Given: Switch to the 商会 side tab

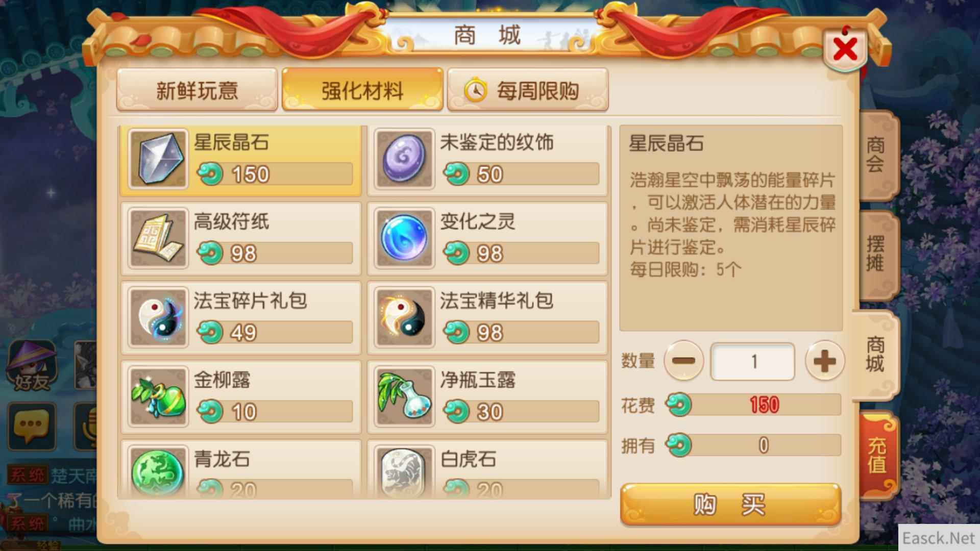Looking at the screenshot, I should click(877, 155).
